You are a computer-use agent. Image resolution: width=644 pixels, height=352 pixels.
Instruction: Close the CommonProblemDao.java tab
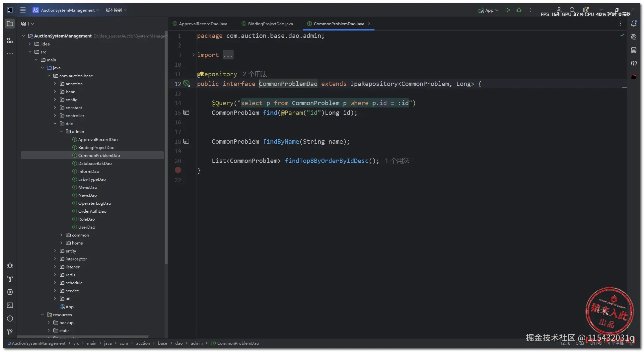tap(369, 24)
